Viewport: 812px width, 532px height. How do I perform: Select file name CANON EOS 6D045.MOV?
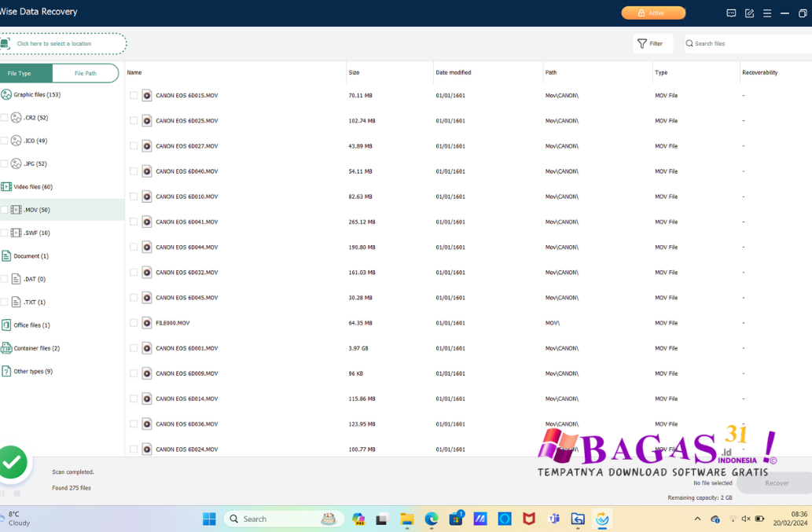pos(187,298)
